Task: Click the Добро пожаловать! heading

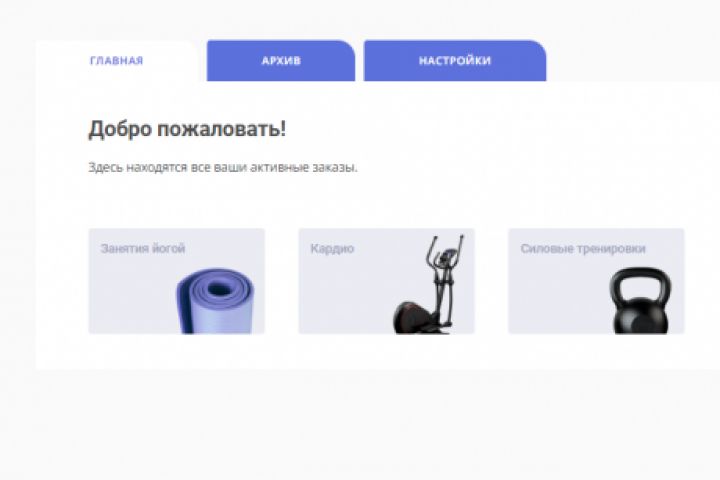Action: click(187, 129)
